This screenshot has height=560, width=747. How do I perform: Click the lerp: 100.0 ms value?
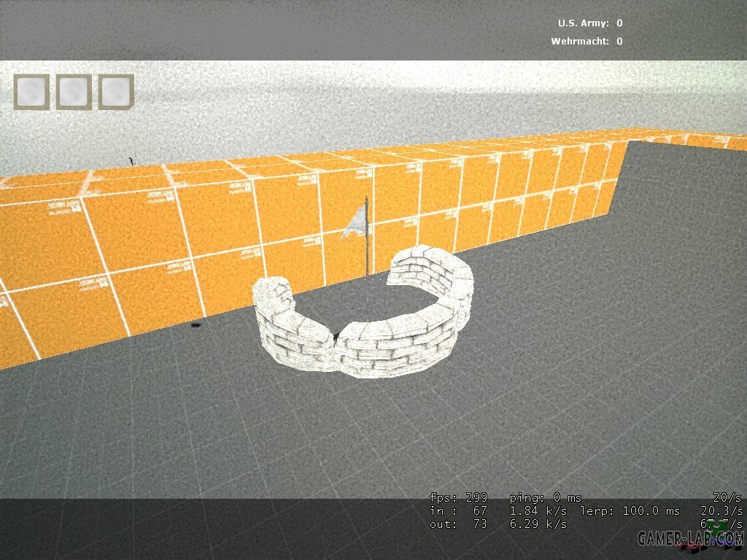click(x=630, y=511)
